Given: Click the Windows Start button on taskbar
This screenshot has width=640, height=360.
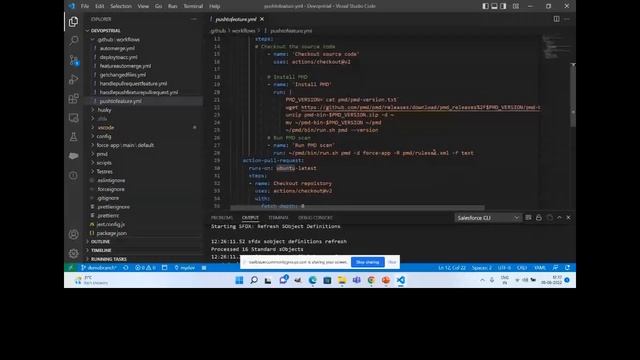Looking at the screenshot, I should 240,280.
